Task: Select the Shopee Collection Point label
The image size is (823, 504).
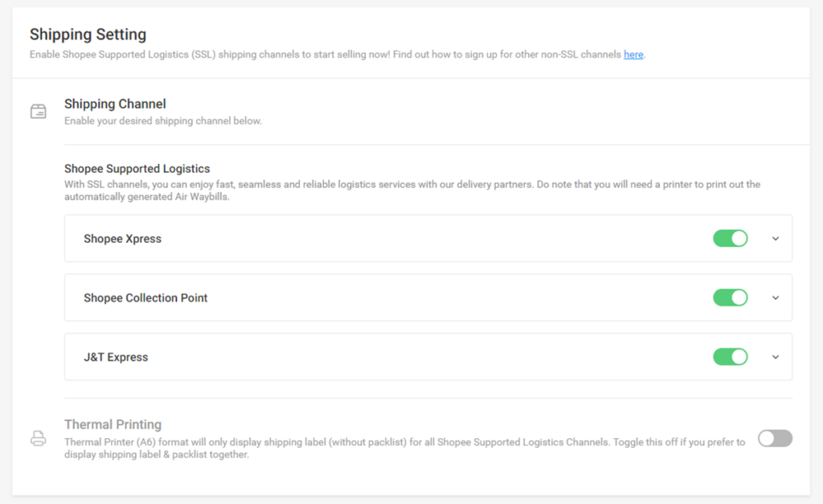Action: (145, 298)
